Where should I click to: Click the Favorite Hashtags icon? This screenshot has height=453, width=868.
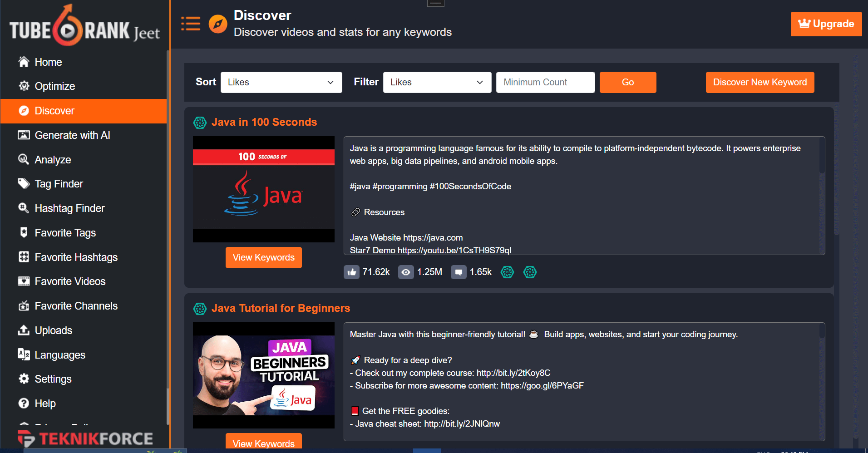coord(24,257)
